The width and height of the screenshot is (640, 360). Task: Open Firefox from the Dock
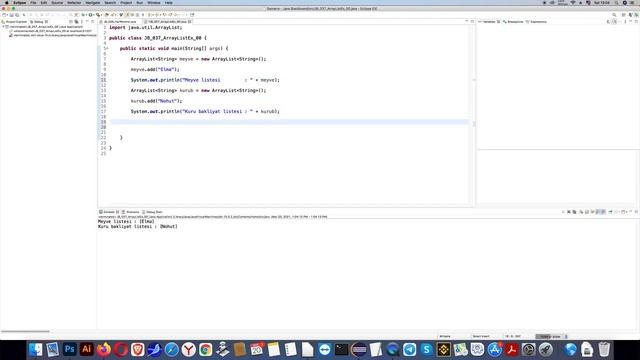coord(104,349)
